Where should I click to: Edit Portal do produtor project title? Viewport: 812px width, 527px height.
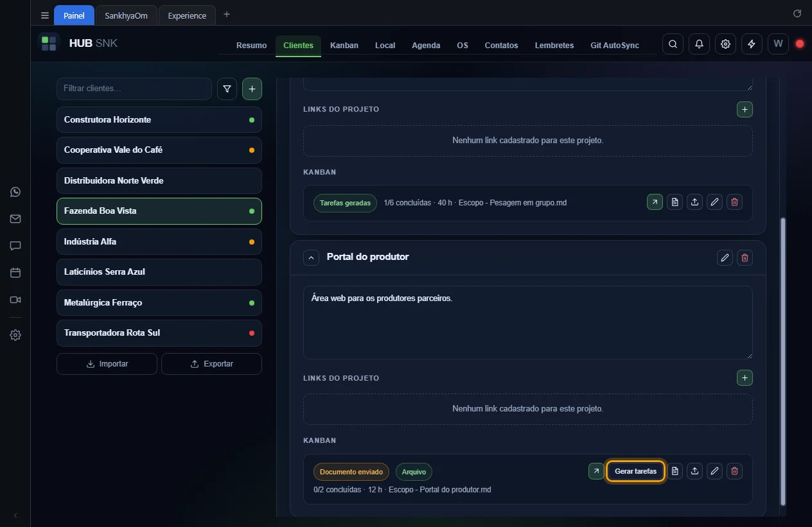pyautogui.click(x=725, y=257)
